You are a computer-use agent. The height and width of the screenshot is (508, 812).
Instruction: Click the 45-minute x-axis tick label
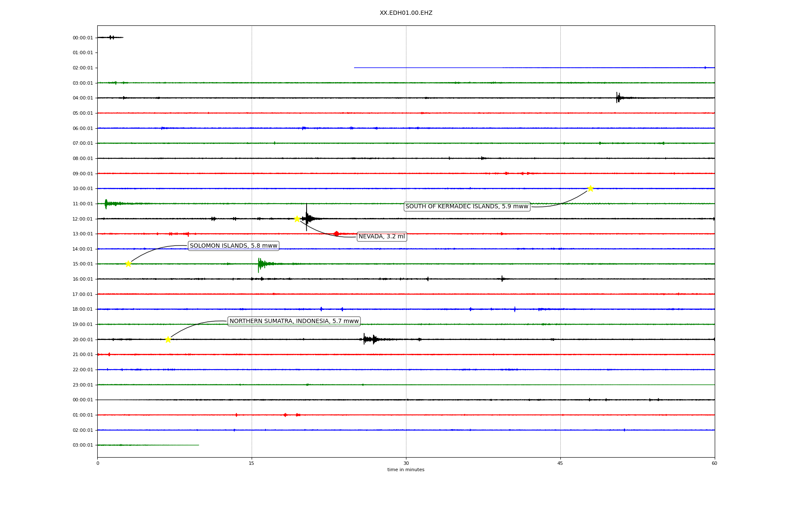(560, 463)
